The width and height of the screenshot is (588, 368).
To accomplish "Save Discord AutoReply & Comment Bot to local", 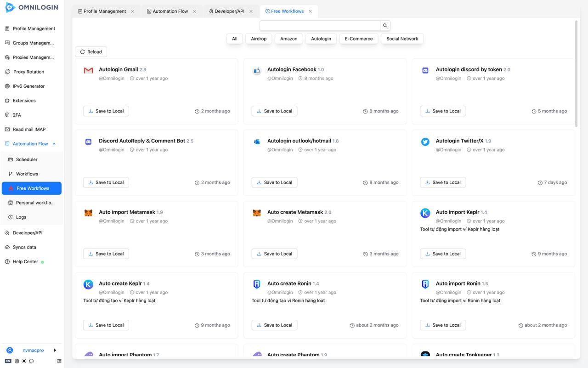I will [106, 182].
